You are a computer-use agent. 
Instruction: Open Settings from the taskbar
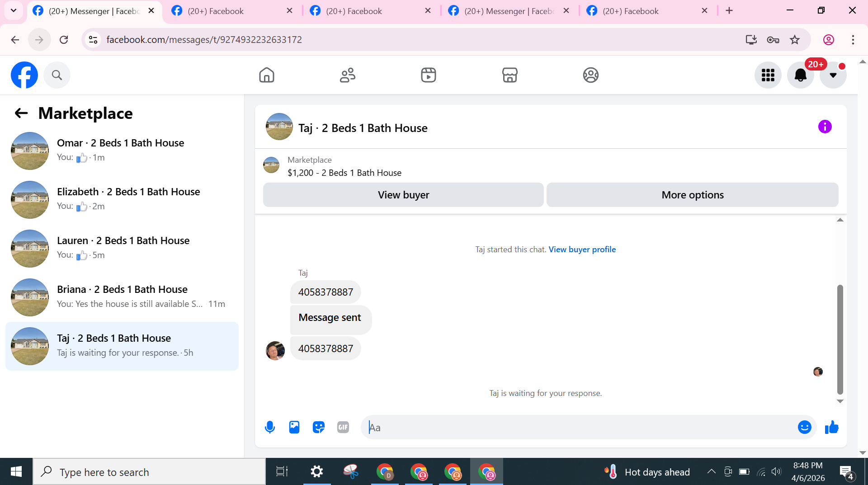[x=317, y=472]
